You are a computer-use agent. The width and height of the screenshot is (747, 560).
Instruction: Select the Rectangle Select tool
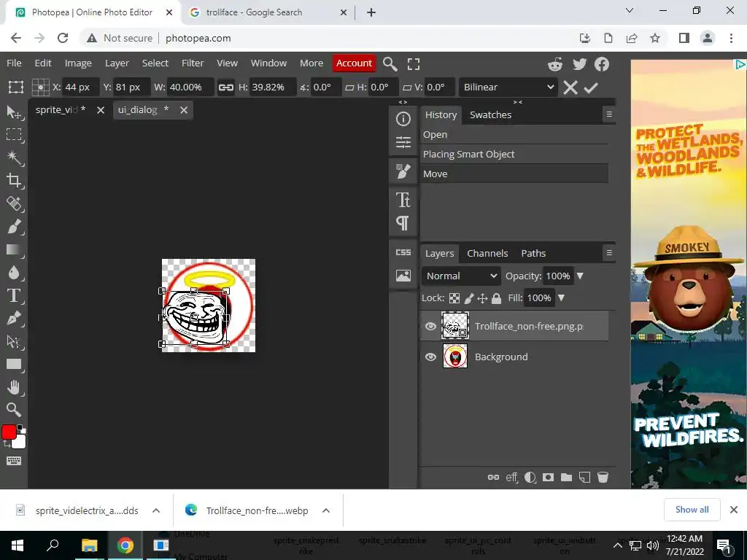point(14,135)
